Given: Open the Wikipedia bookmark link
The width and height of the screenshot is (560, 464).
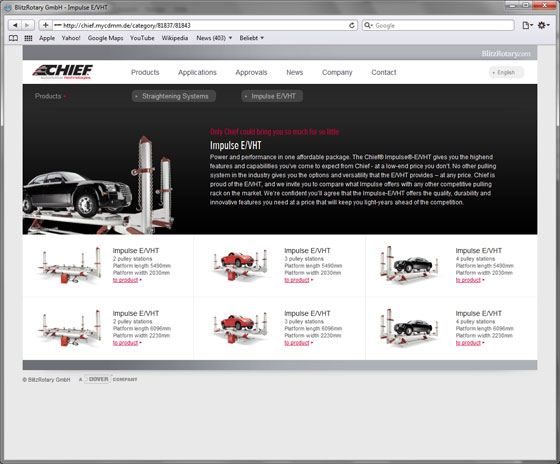Looking at the screenshot, I should tap(175, 38).
